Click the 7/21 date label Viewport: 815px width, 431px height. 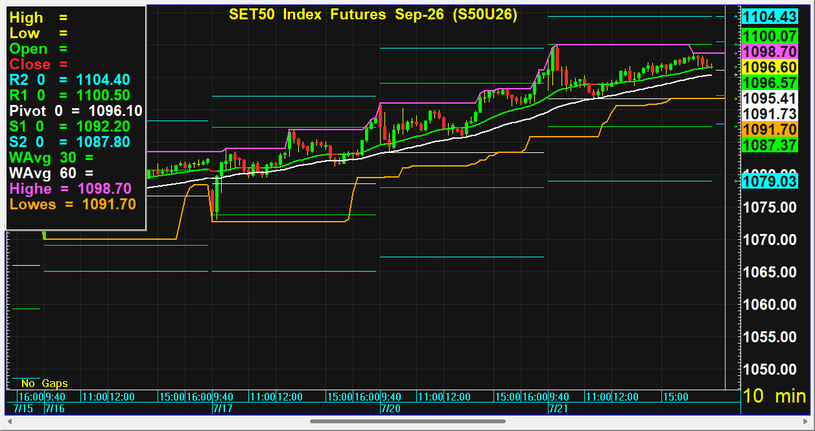click(x=560, y=408)
